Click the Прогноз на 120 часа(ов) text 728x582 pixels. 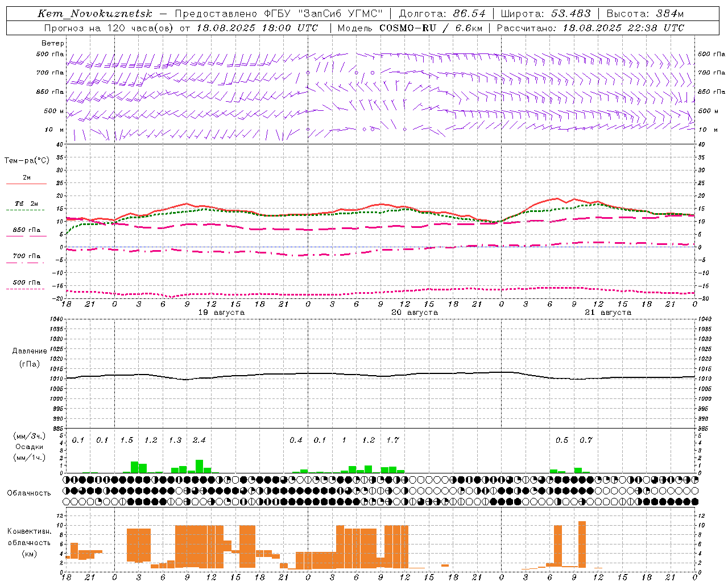point(110,28)
